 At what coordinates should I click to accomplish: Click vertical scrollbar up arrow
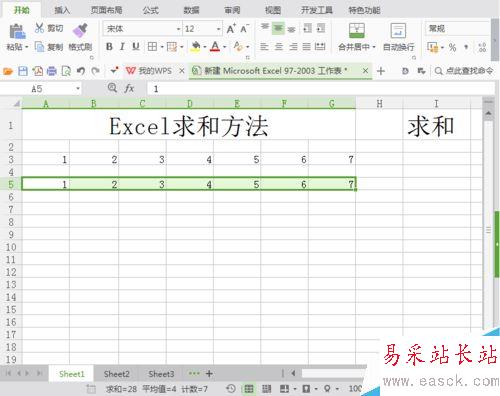point(489,114)
